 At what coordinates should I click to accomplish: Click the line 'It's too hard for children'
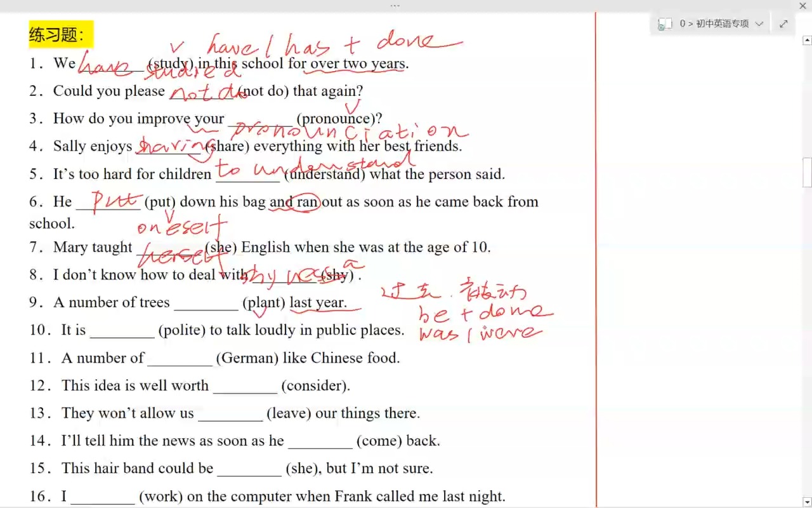tap(267, 174)
